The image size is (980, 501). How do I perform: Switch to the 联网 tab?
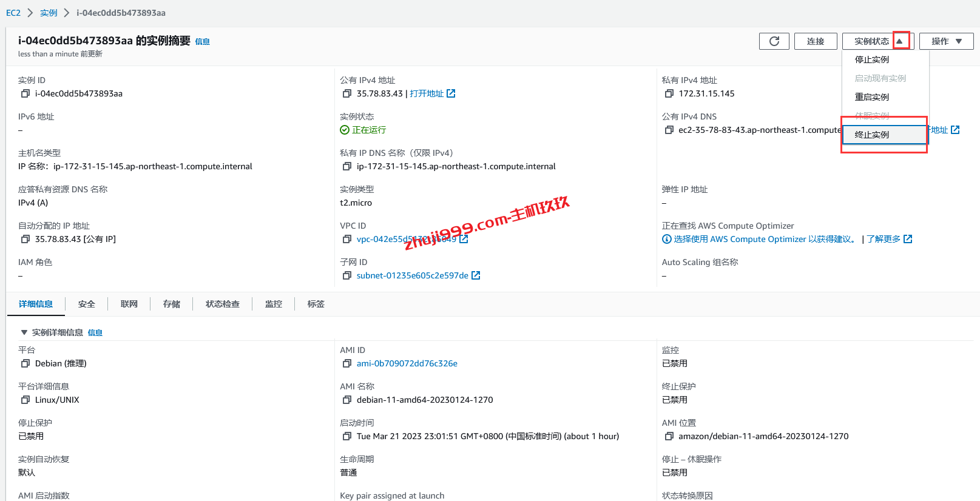click(x=129, y=304)
